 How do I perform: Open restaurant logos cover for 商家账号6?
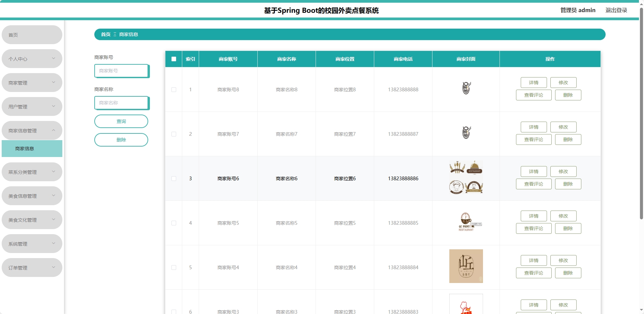click(x=466, y=177)
